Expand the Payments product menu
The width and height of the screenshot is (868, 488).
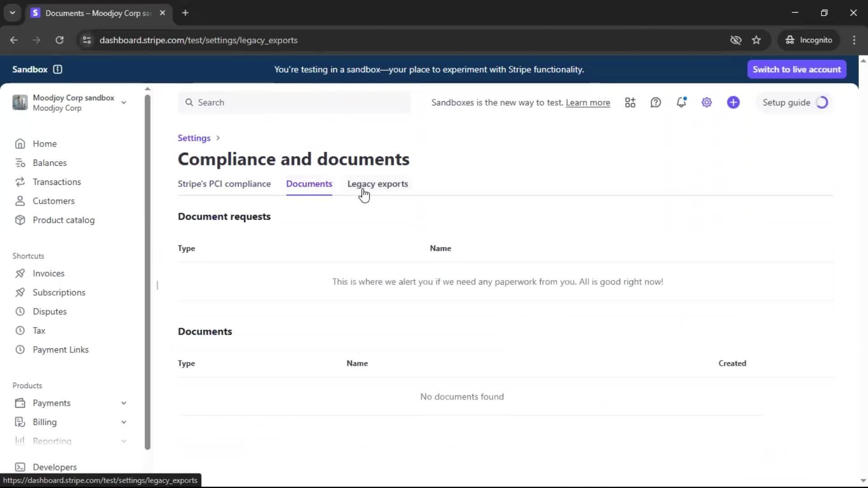click(x=123, y=403)
